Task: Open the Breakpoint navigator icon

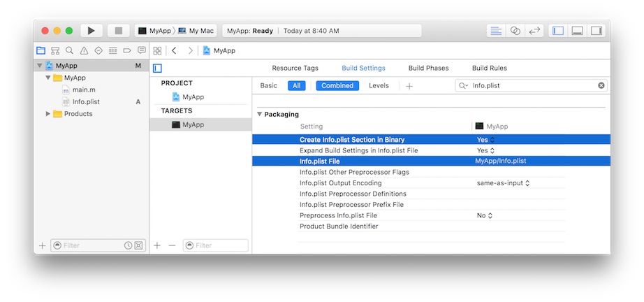Action: (127, 51)
